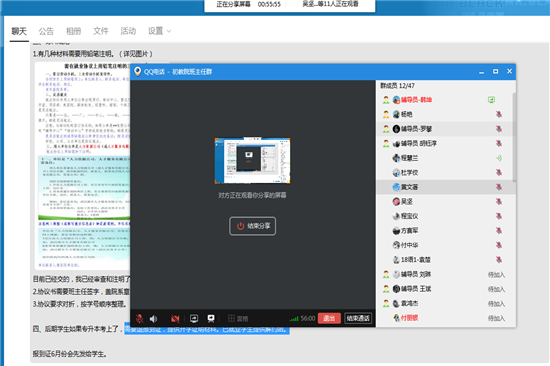Unmute the microphone in the call toolbar
This screenshot has width=550, height=366.
click(x=139, y=319)
